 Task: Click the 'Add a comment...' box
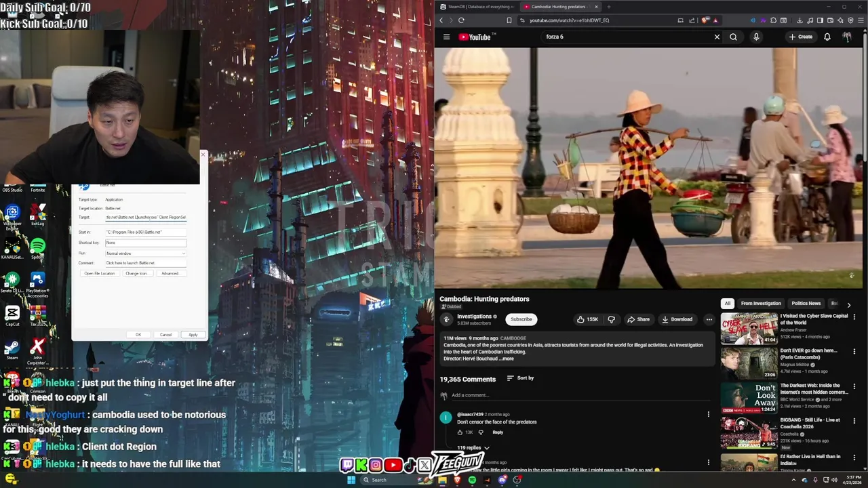coord(580,395)
